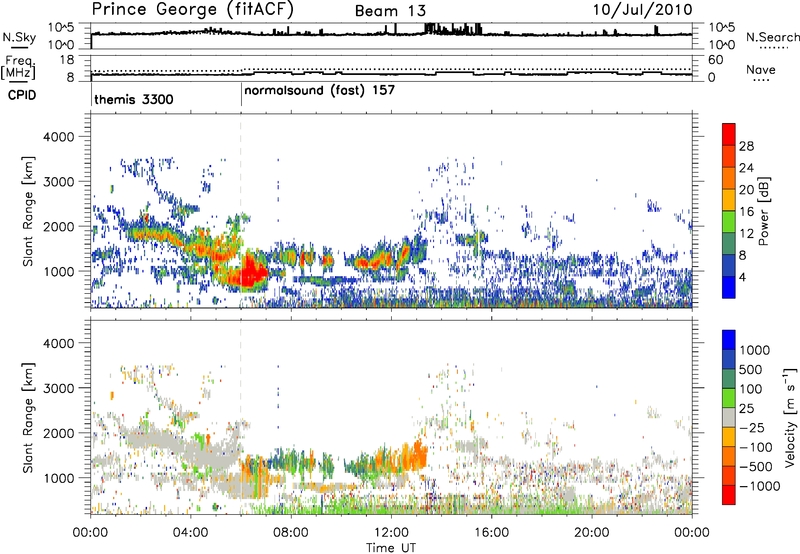The image size is (800, 554).
Task: Click the date '10/Jul/2010'
Action: [x=642, y=9]
